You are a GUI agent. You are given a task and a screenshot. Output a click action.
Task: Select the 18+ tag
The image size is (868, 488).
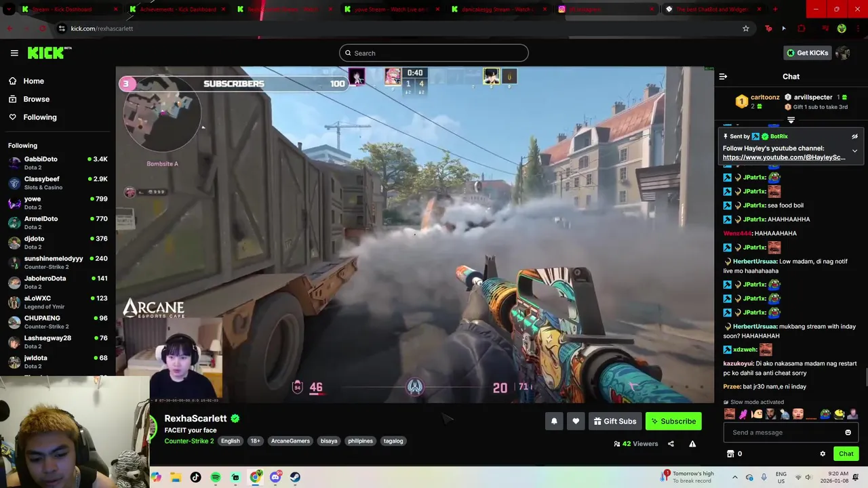[255, 441]
